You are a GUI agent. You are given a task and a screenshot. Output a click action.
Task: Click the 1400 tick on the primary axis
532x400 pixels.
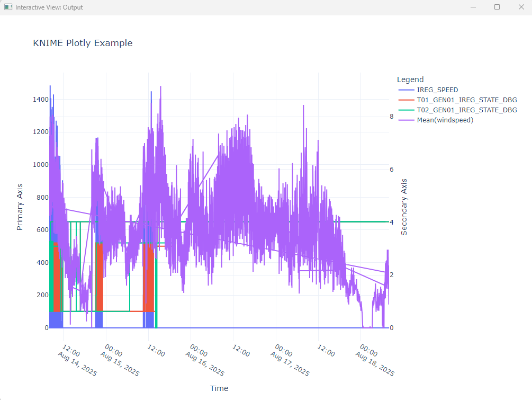[40, 100]
